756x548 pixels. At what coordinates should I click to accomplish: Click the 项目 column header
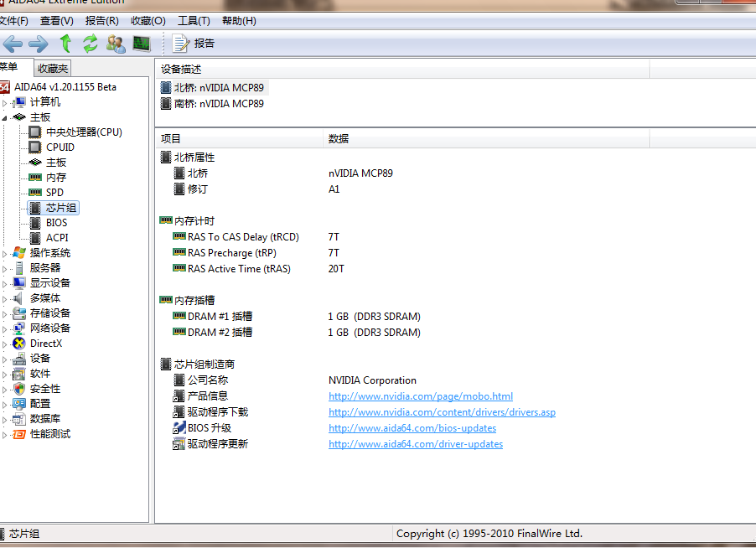(240, 139)
